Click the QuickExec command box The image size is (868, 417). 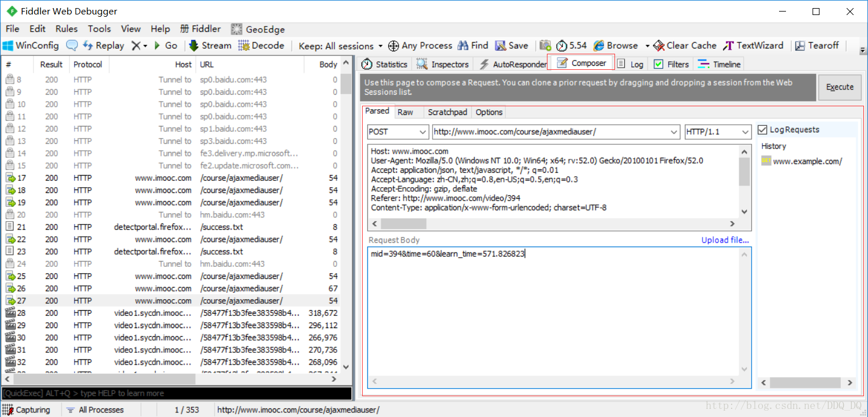click(176, 393)
